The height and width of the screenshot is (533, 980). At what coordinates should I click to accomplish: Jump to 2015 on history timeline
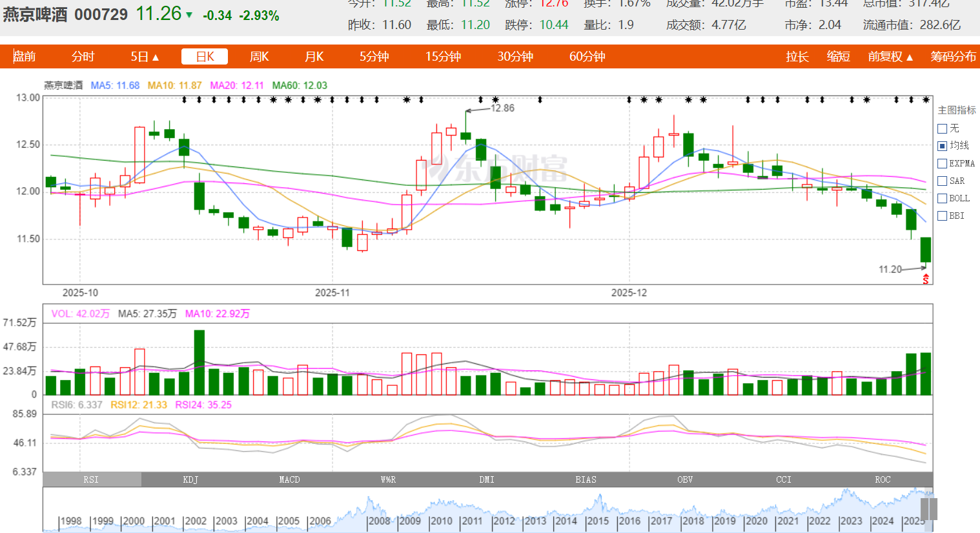[x=597, y=521]
